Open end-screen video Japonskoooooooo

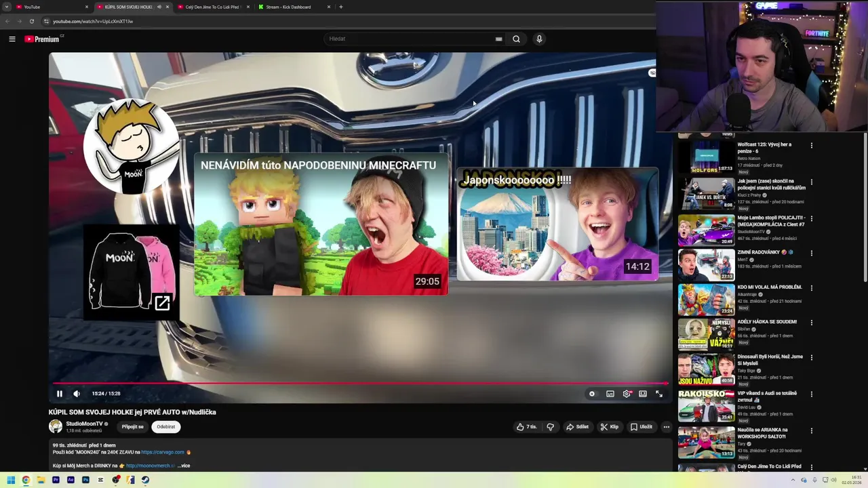pos(557,224)
